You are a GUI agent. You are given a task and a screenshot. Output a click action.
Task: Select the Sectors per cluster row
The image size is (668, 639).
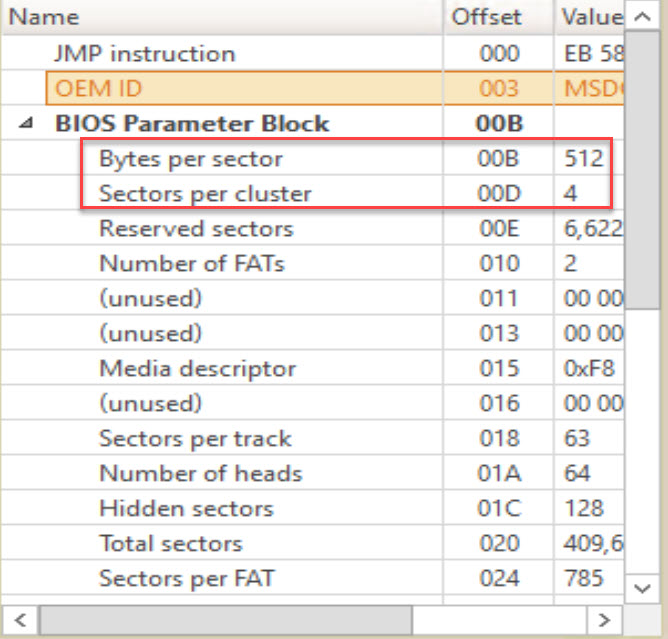point(205,194)
